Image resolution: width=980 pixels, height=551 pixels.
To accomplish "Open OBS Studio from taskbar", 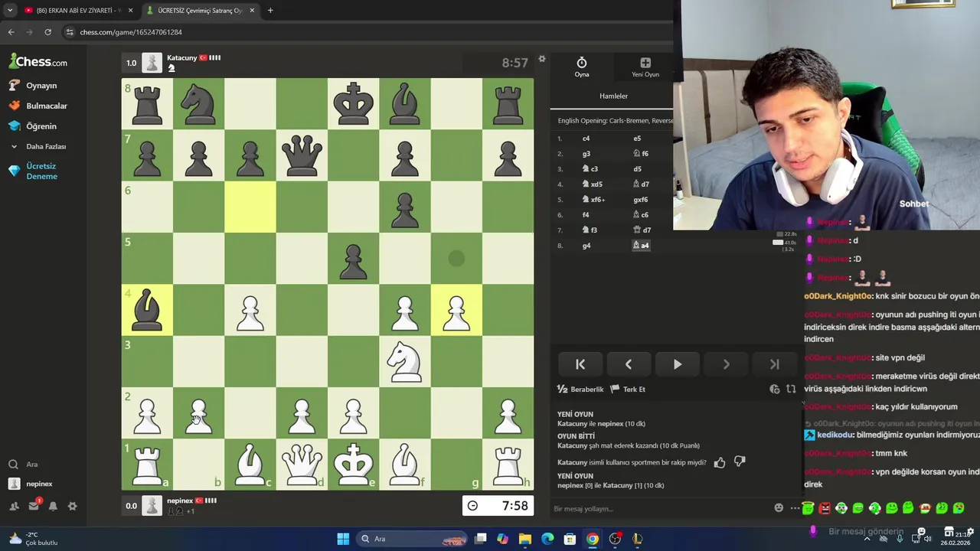I will click(615, 539).
